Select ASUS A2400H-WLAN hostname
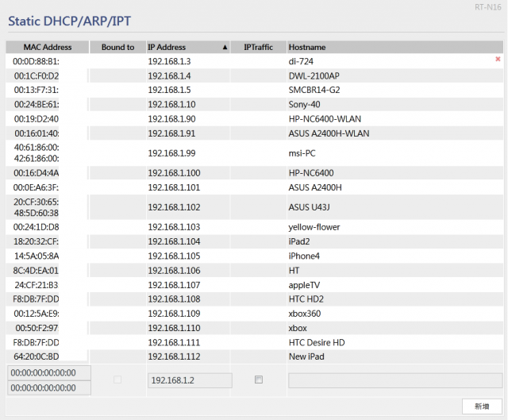The height and width of the screenshot is (420, 508). (329, 133)
